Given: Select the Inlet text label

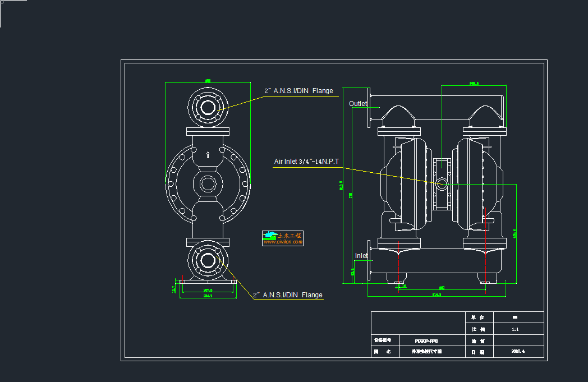Looking at the screenshot, I should pos(361,256).
